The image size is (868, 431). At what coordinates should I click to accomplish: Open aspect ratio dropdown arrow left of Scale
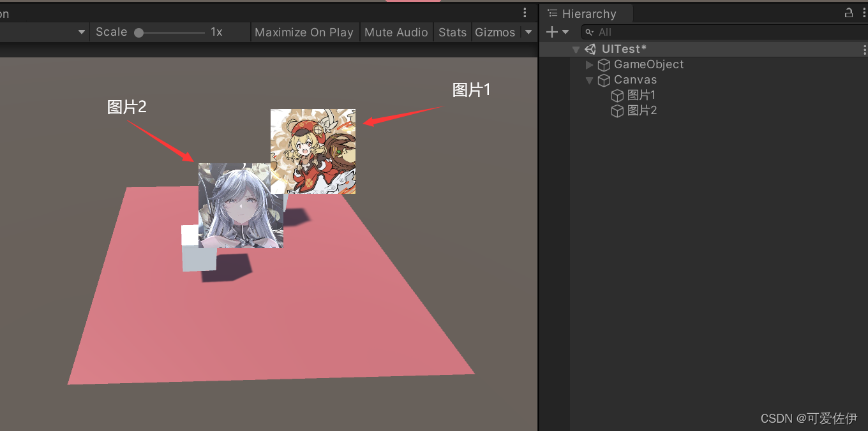pyautogui.click(x=82, y=32)
